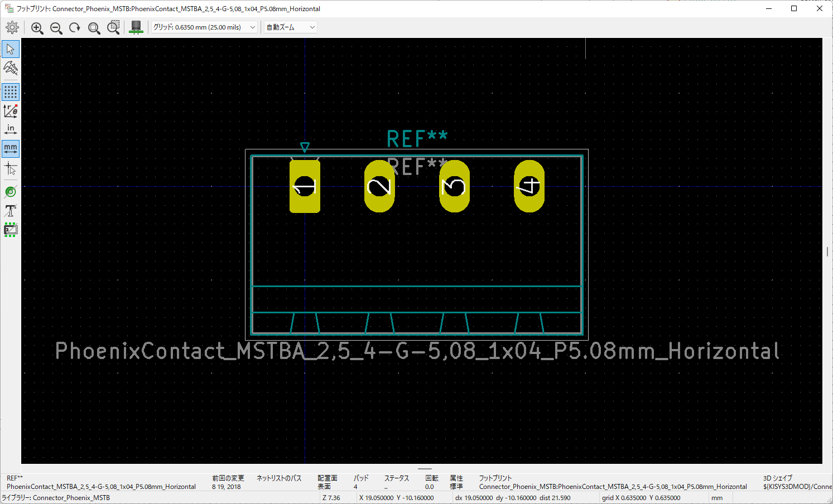
Task: Click the dx dy dist relative coordinates
Action: (513, 498)
